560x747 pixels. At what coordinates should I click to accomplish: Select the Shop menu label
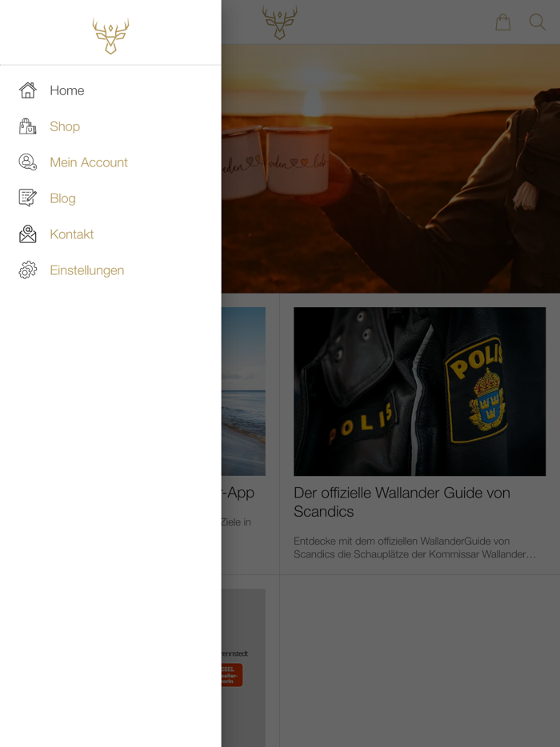(x=65, y=126)
